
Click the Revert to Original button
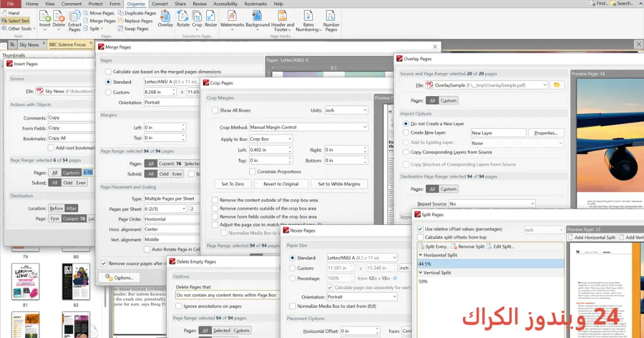(x=281, y=184)
